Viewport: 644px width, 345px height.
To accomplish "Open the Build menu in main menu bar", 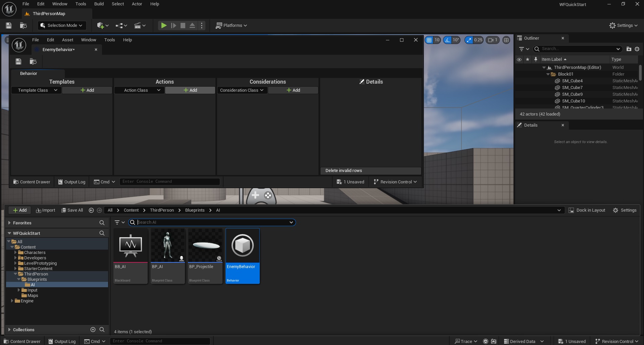I will 99,4.
